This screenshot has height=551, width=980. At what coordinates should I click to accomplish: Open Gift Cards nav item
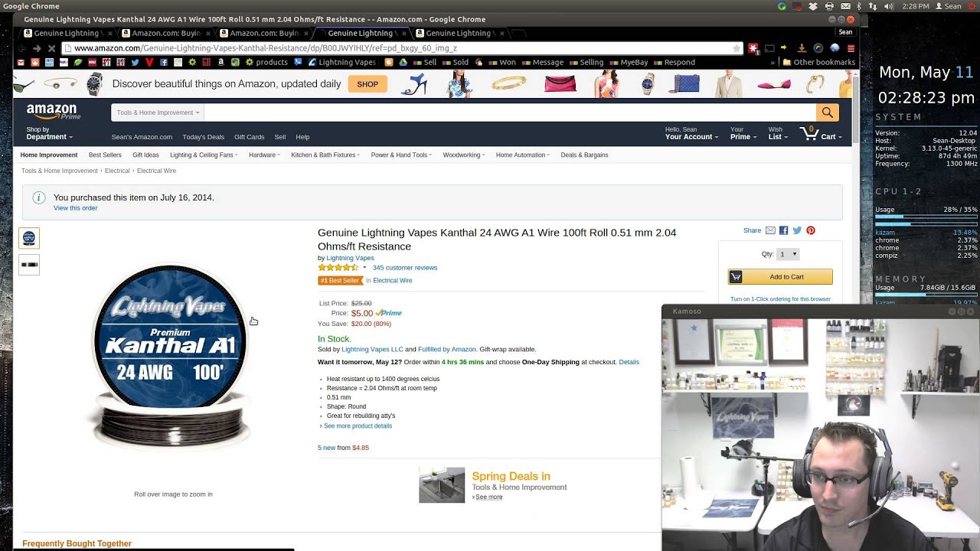pyautogui.click(x=249, y=137)
